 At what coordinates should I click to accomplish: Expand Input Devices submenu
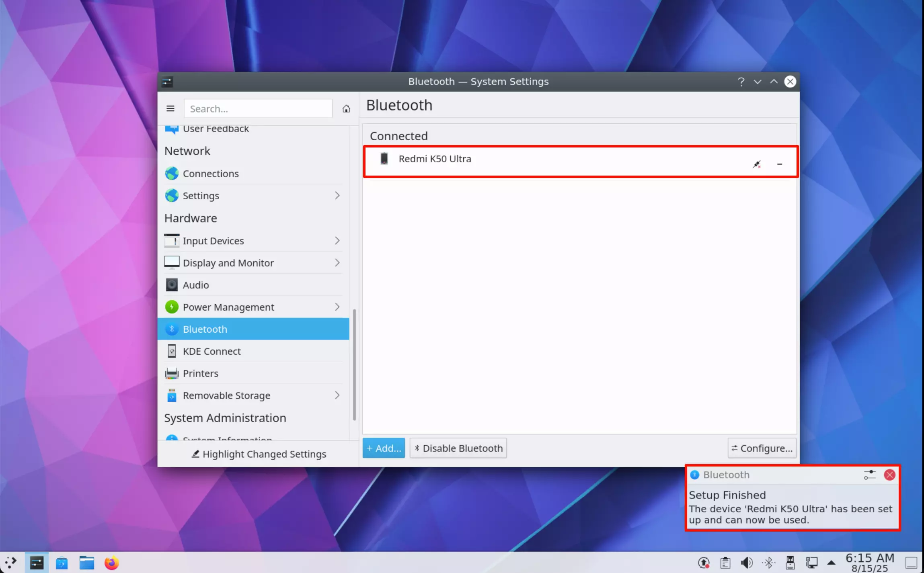click(x=337, y=241)
